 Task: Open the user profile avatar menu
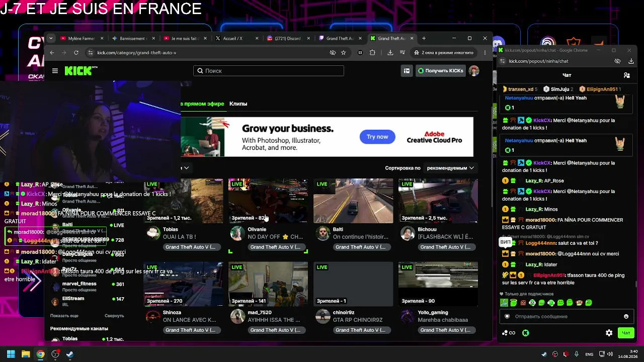click(x=474, y=71)
